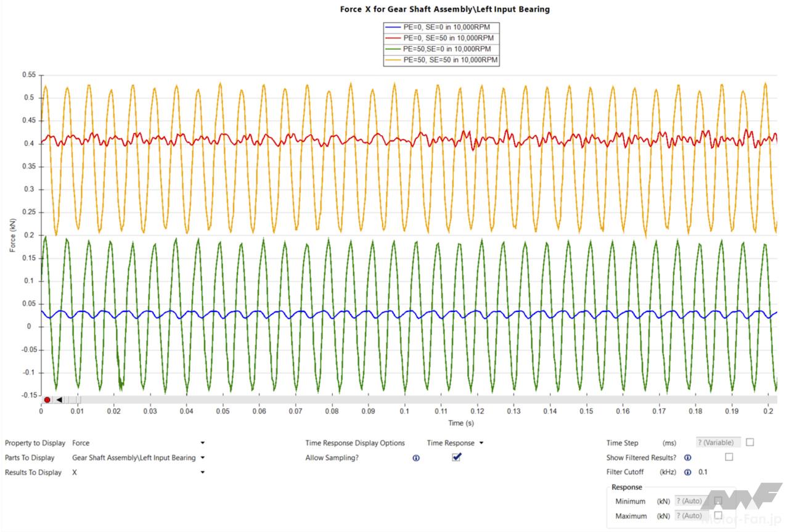Open the Property to Display dropdown
Image resolution: width=789 pixels, height=532 pixels.
tap(202, 443)
